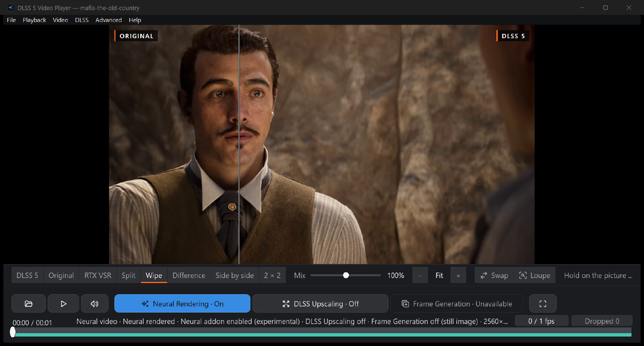Open the File menu
The height and width of the screenshot is (346, 644).
[x=11, y=20]
